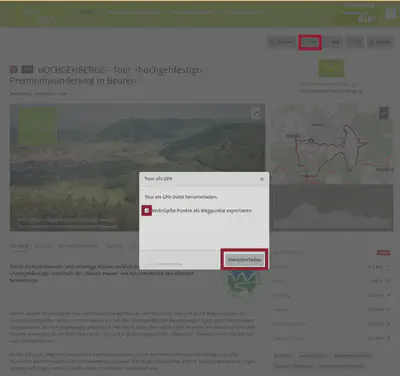Click the first tag chip under statistics

pyautogui.click(x=283, y=356)
